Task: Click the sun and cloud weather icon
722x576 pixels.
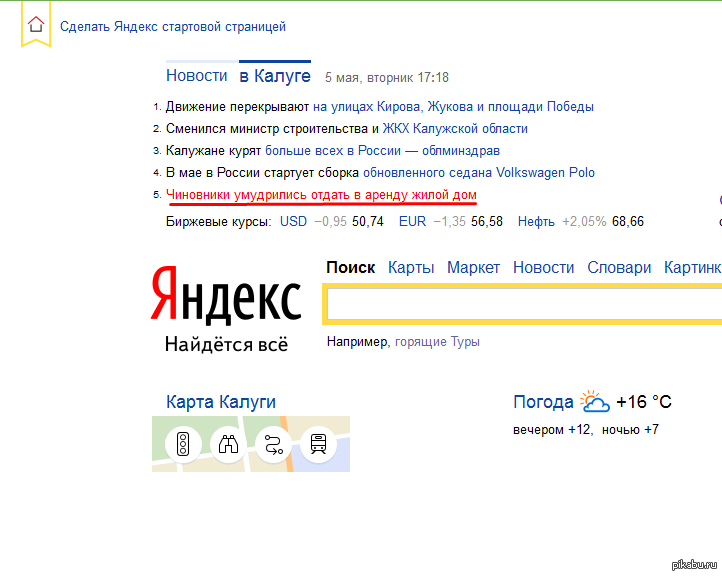Action: [x=596, y=402]
